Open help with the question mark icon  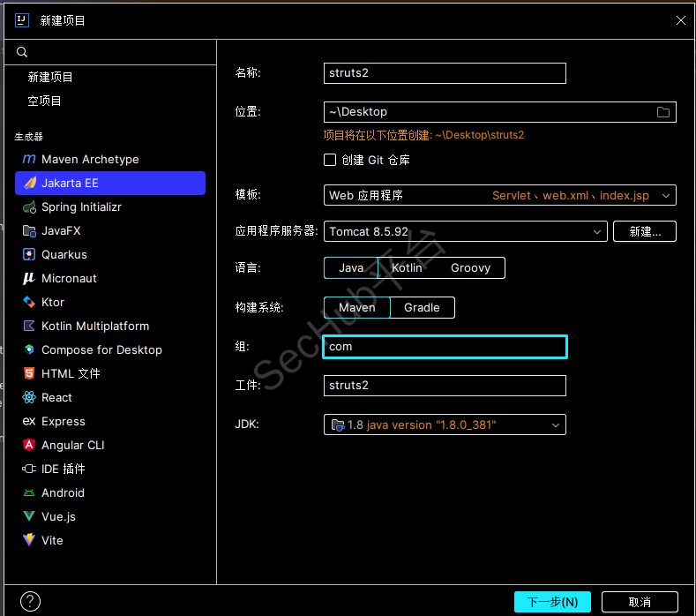[x=30, y=602]
